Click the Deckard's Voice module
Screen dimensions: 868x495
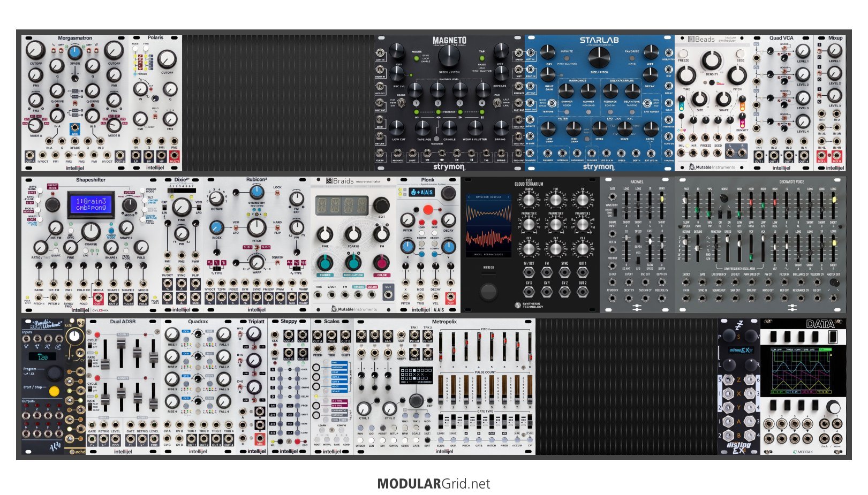760,245
